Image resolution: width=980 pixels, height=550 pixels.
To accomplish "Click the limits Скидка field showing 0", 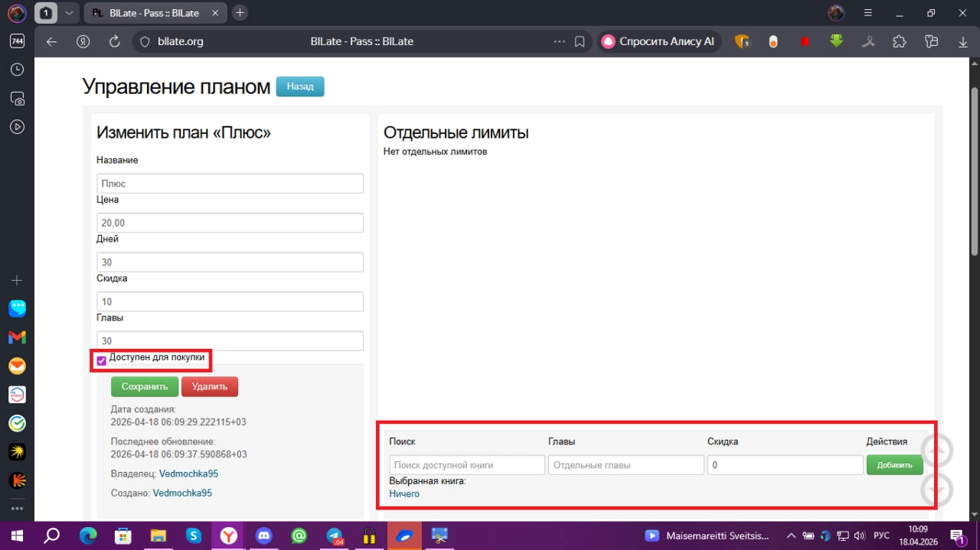I will click(786, 465).
